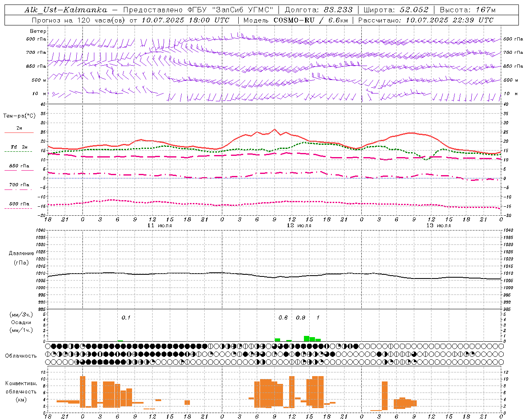The height and width of the screenshot is (420, 525).
Task: Click "Прогноз на 120 часа(ов)" text
Action: (x=79, y=20)
